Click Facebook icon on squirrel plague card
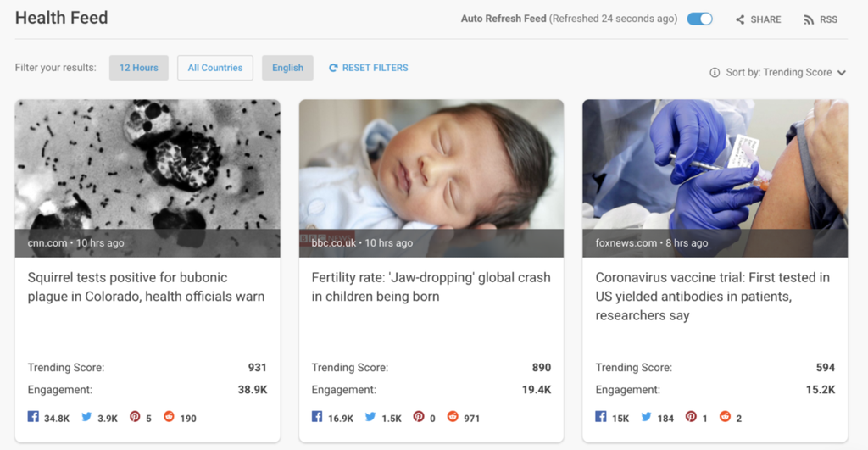Screen dimensions: 868x450 34,417
